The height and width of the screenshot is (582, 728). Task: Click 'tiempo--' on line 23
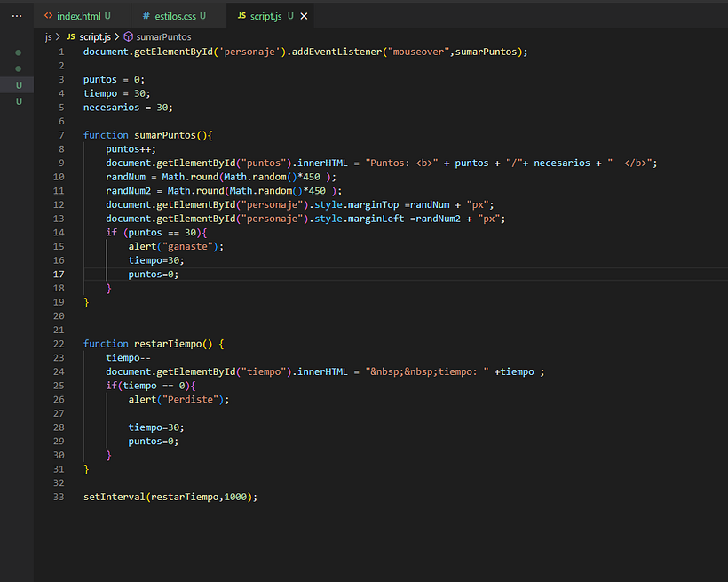128,358
